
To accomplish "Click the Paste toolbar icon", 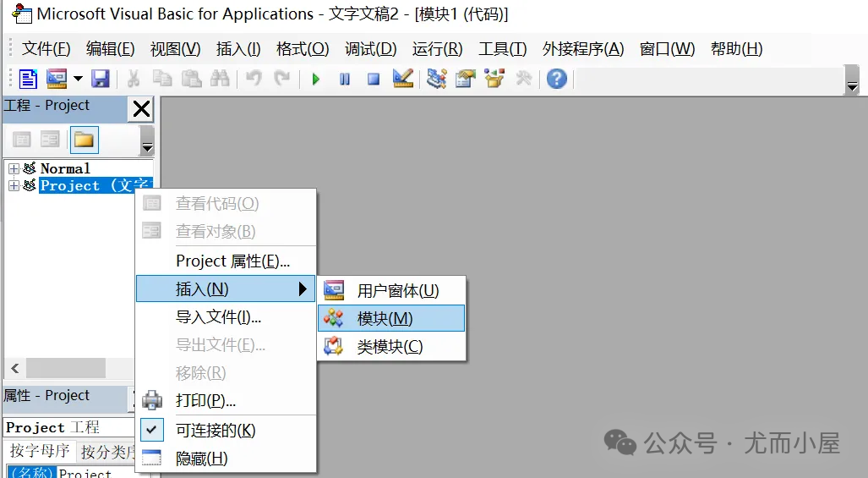I will [x=191, y=80].
